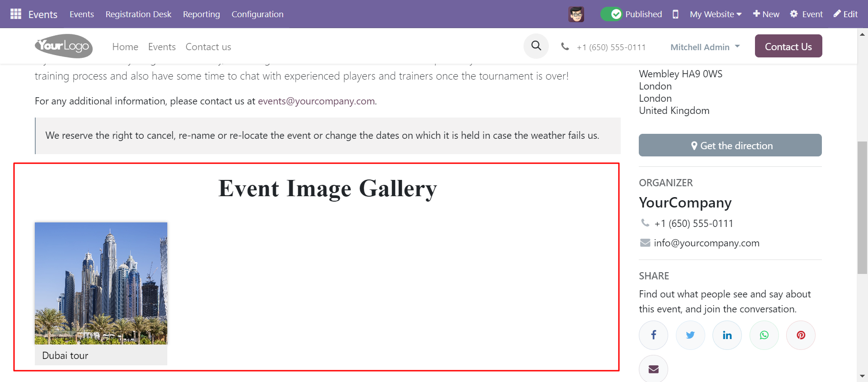Open the Contact us nav link

208,47
